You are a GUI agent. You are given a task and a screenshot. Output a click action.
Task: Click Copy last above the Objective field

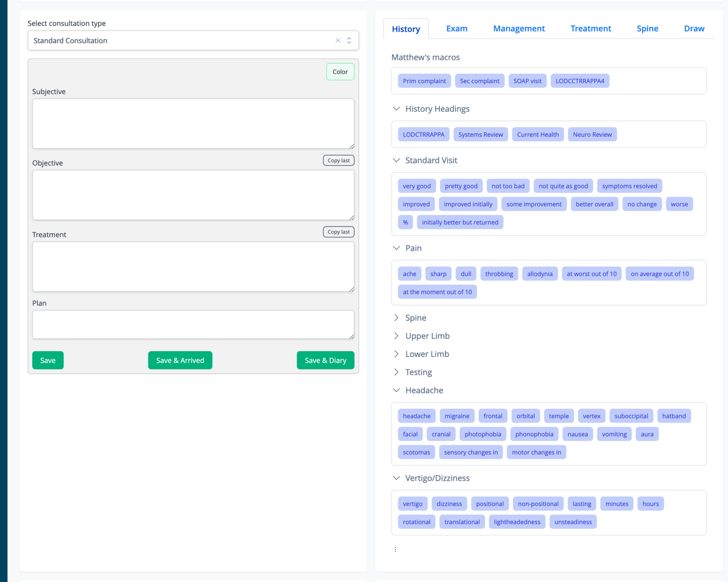tap(339, 161)
